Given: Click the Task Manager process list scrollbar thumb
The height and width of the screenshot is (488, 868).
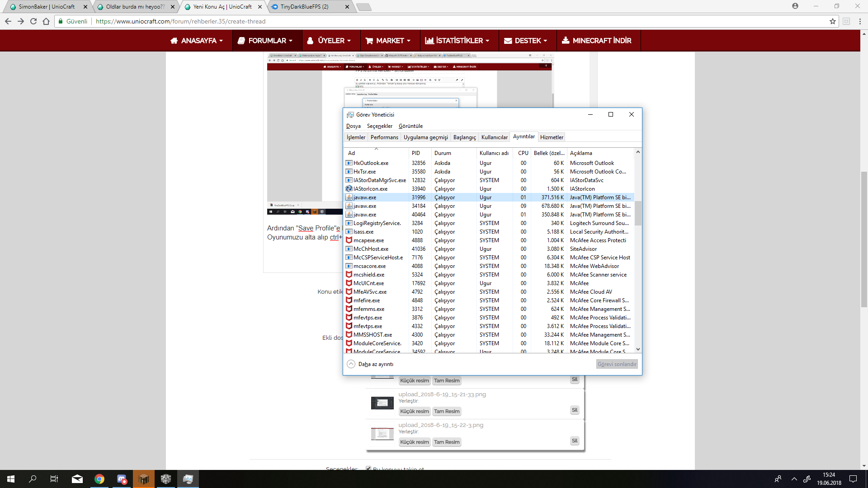Looking at the screenshot, I should click(638, 213).
